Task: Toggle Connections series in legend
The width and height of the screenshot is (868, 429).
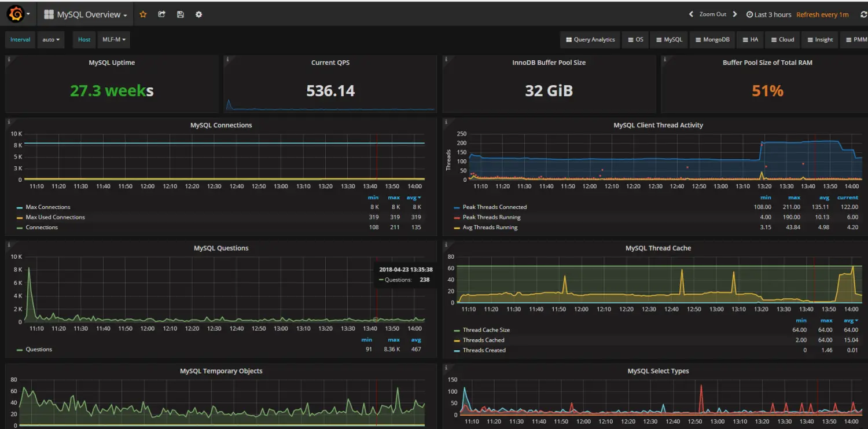Action: click(42, 228)
